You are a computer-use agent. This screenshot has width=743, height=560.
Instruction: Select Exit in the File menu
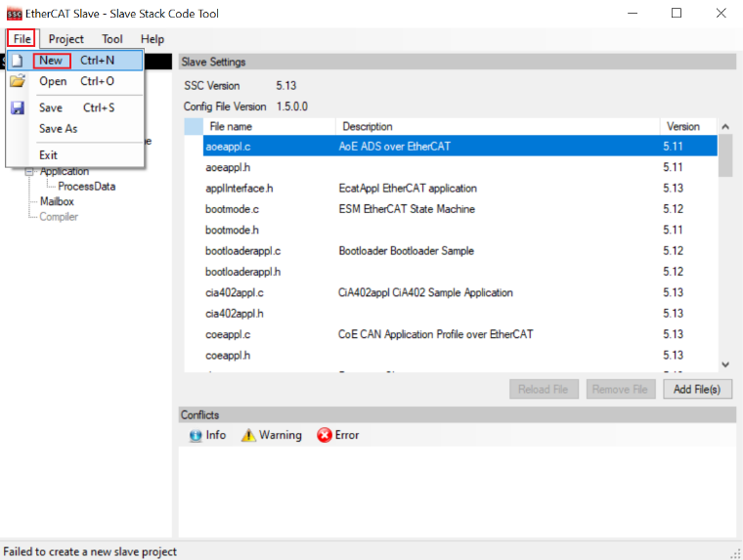(48, 155)
